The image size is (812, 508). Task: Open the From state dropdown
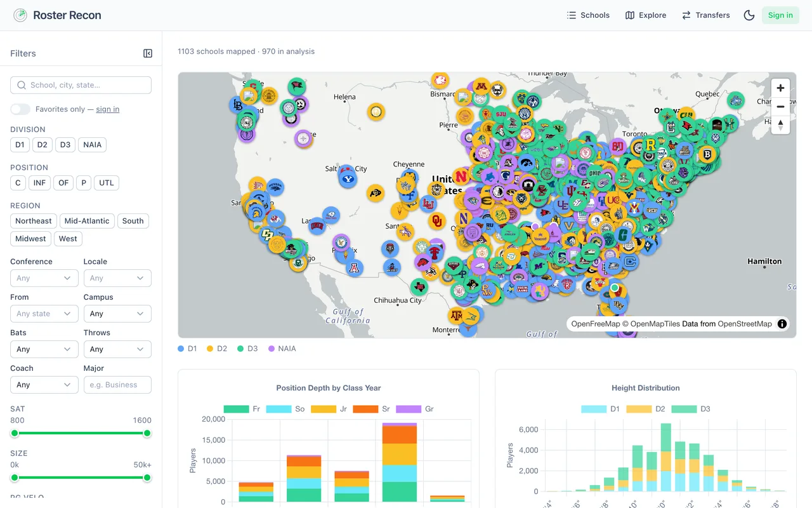pyautogui.click(x=44, y=314)
